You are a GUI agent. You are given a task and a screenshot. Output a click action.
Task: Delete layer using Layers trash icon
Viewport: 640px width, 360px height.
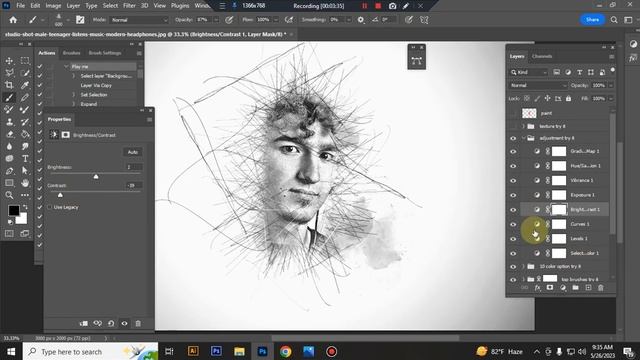[600, 288]
